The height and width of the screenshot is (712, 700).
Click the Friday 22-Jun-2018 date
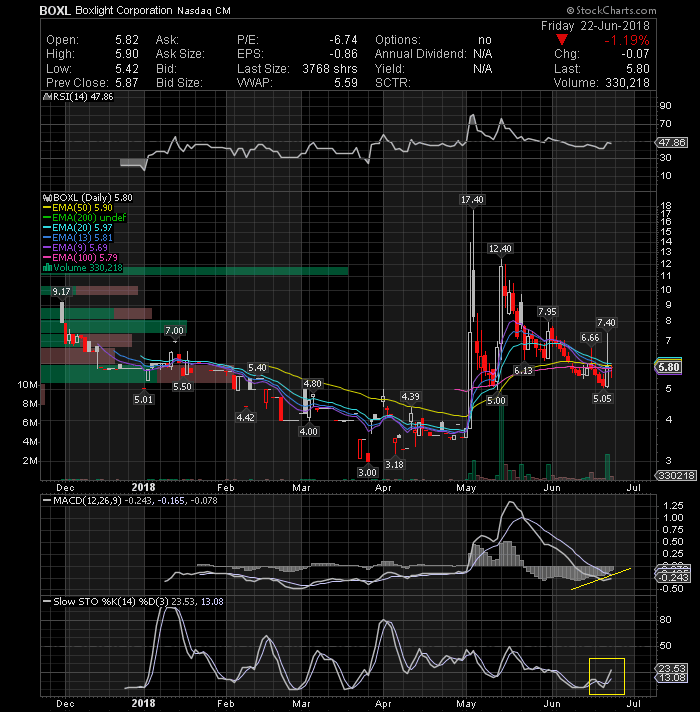point(595,26)
